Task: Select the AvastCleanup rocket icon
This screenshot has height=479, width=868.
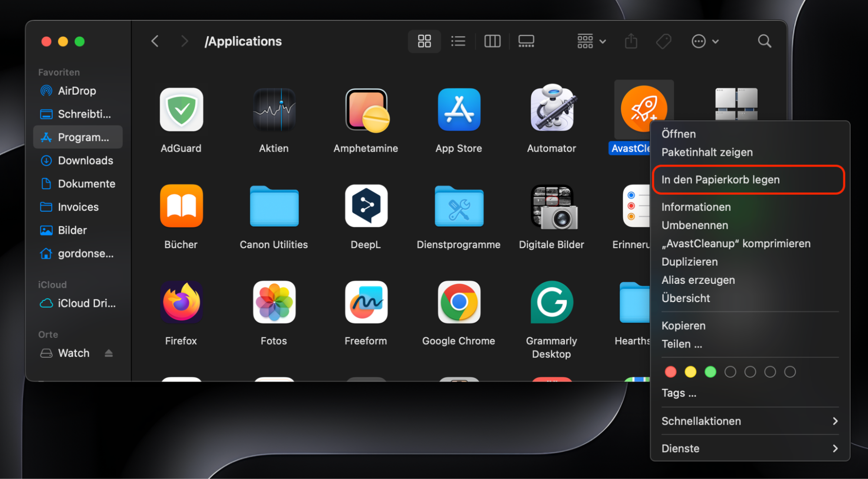Action: tap(644, 109)
